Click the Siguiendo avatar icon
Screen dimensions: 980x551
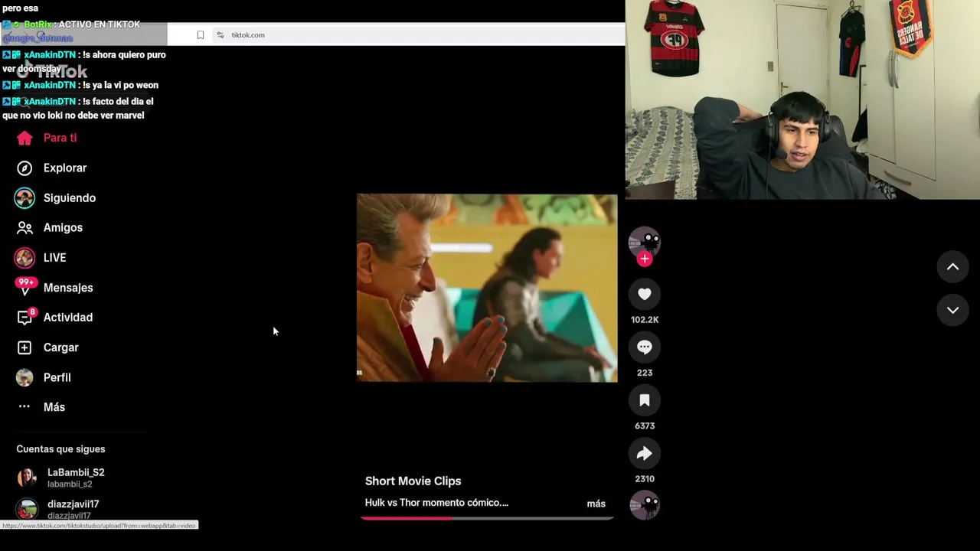(24, 197)
